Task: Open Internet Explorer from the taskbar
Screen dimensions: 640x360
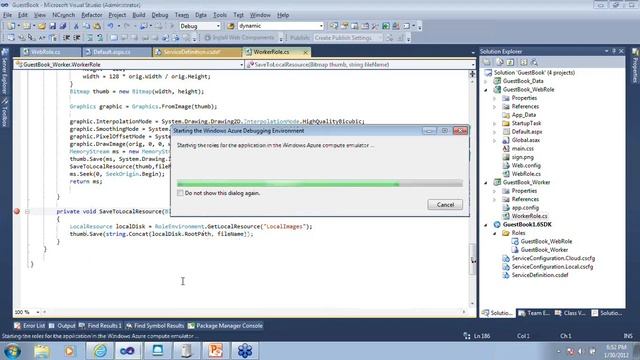Action: [x=100, y=351]
